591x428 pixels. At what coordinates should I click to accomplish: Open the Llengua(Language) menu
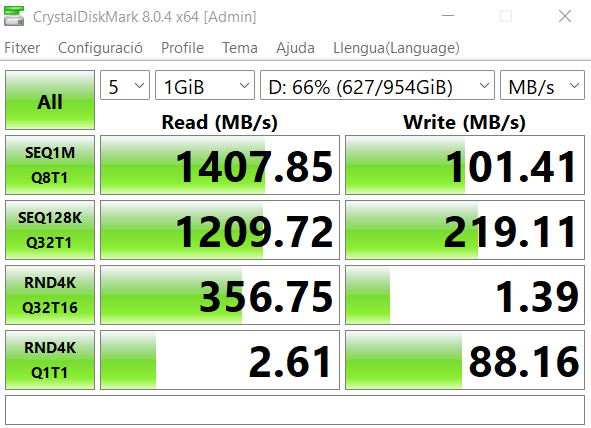[396, 48]
